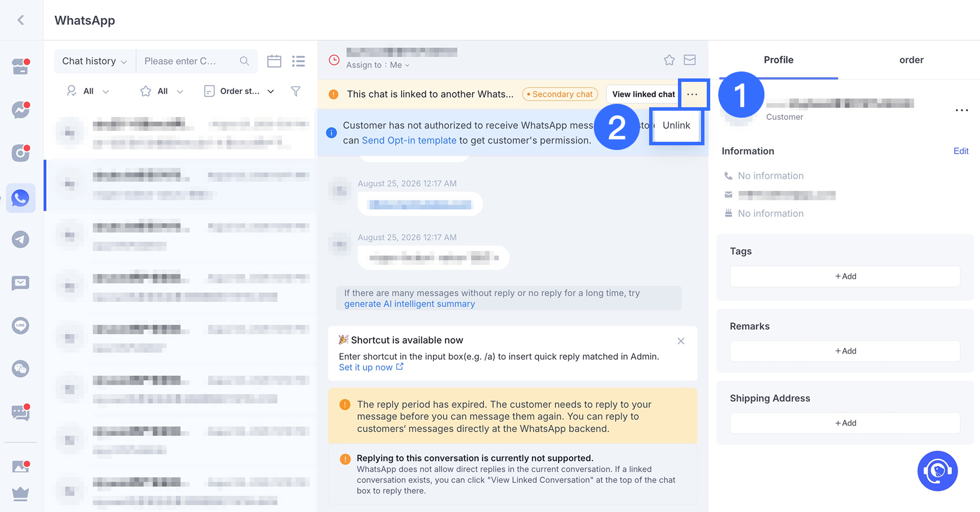Image resolution: width=980 pixels, height=512 pixels.
Task: Click the reply period has expired notice
Action: pos(513,416)
